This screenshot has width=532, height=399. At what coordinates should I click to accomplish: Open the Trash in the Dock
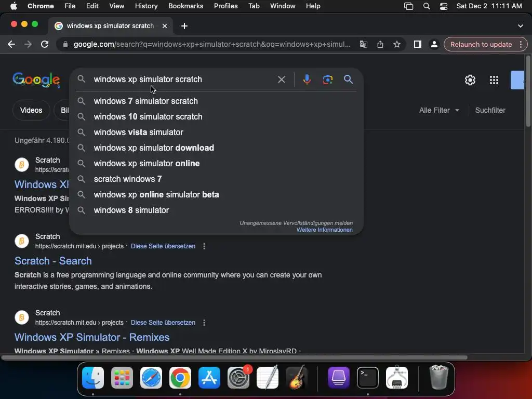coord(438,377)
